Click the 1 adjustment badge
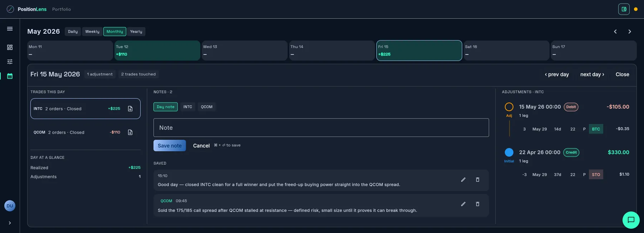Screen dimensions: 644x233 100,74
